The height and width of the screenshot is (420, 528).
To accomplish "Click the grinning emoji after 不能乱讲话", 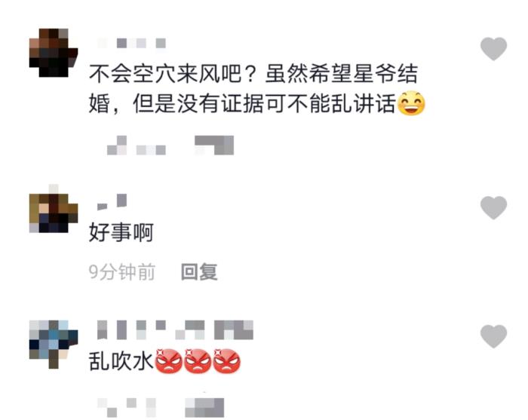I will pyautogui.click(x=411, y=103).
